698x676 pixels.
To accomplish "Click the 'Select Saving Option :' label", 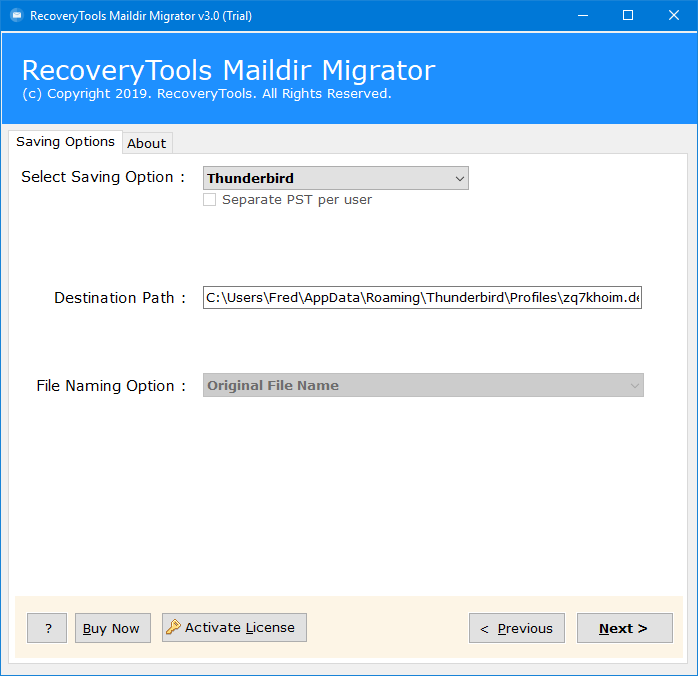I will tap(103, 177).
